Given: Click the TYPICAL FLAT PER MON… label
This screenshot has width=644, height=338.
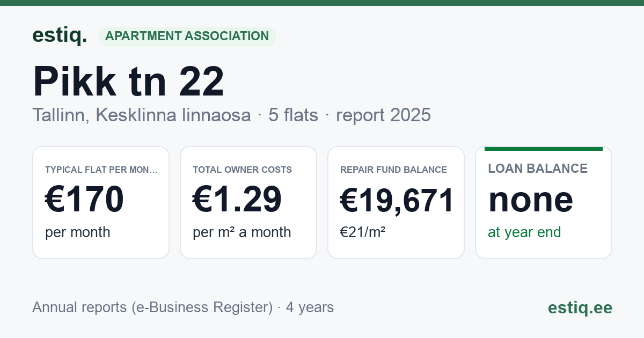Looking at the screenshot, I should 101,170.
